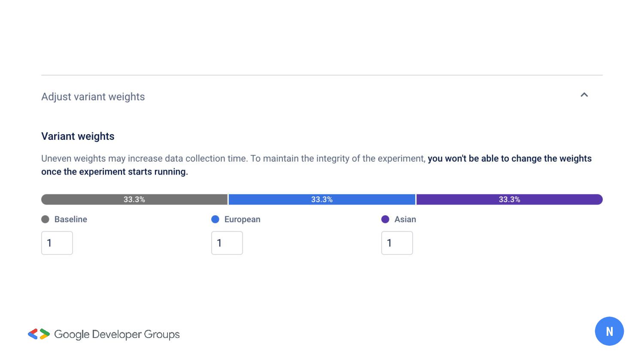Click the purple Asian color dot
The width and height of the screenshot is (644, 362).
click(385, 219)
